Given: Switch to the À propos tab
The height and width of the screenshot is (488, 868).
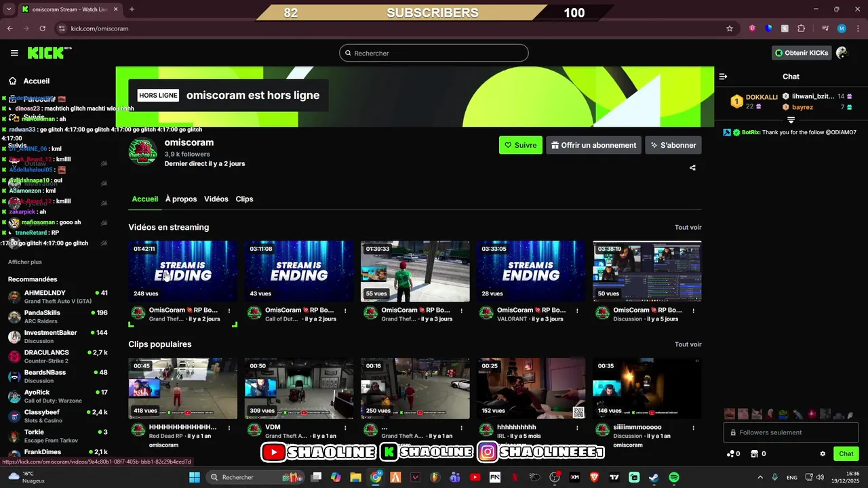Looking at the screenshot, I should pyautogui.click(x=181, y=199).
